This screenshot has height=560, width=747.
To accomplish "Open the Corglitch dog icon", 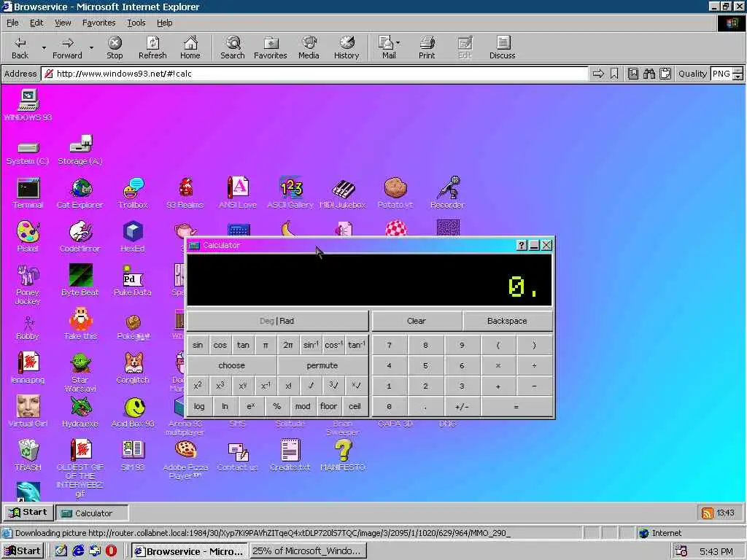I will [133, 367].
